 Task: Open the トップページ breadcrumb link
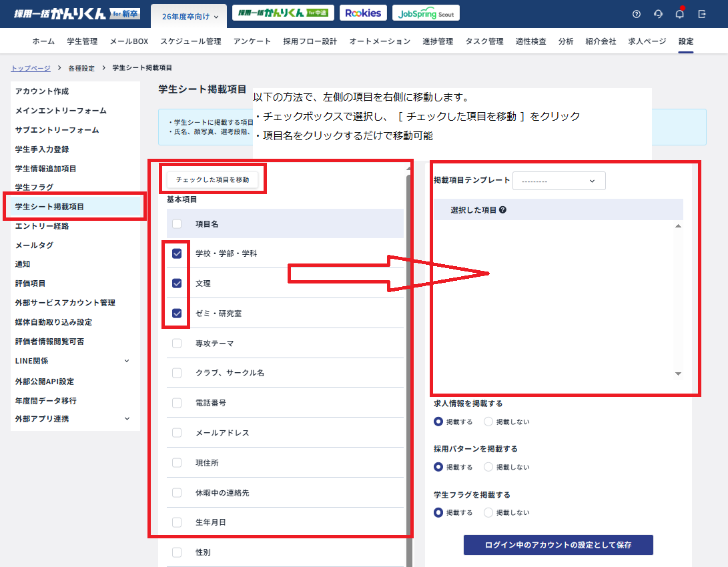click(x=29, y=67)
